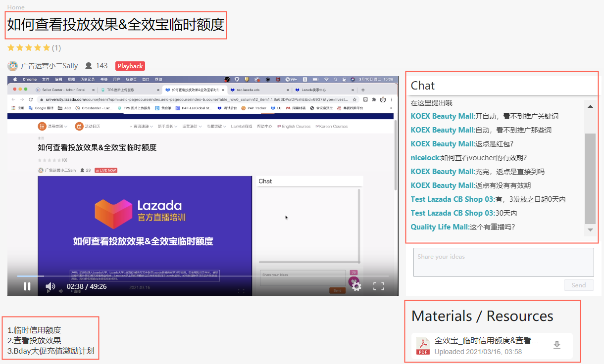
Task: Click the chat scrollbar thumb
Action: click(x=590, y=179)
